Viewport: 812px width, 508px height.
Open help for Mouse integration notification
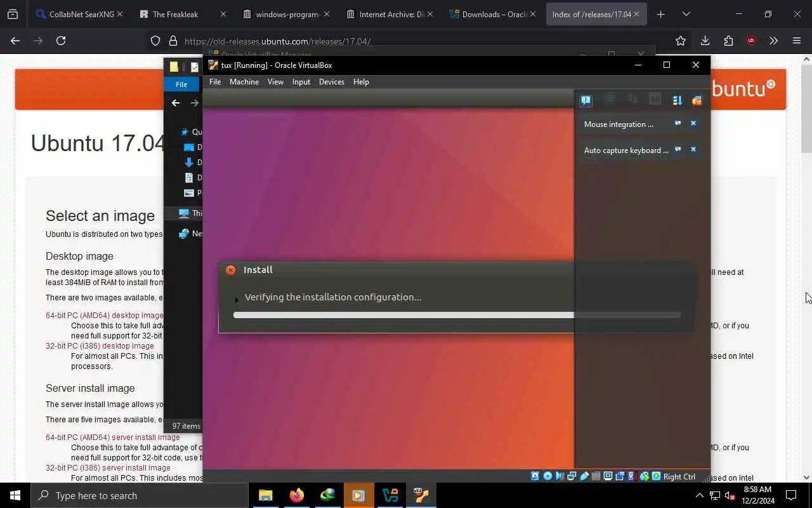click(x=678, y=123)
